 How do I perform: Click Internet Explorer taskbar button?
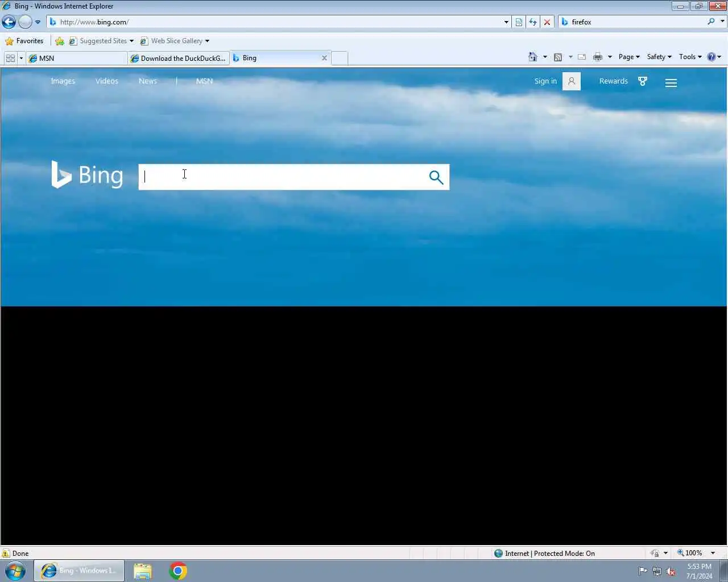coord(79,571)
